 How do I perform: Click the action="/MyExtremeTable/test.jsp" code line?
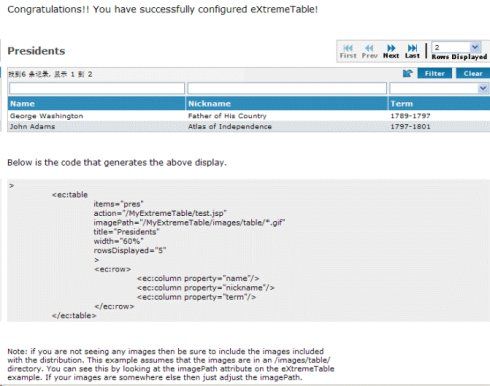click(160, 213)
